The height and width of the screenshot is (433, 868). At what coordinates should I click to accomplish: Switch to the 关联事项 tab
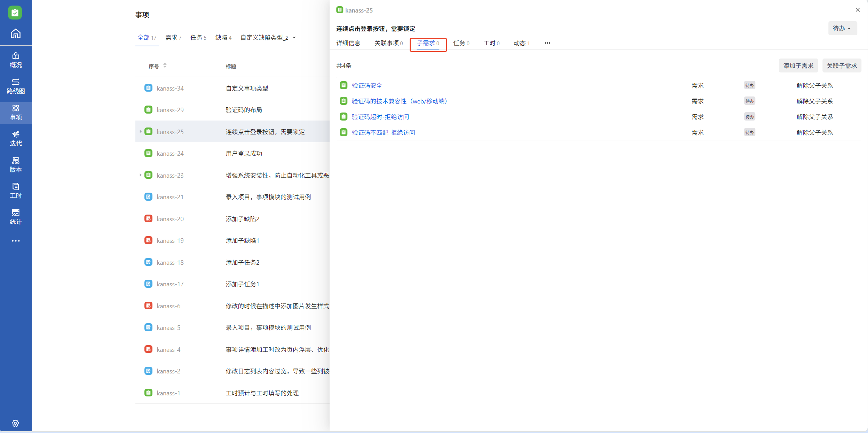coord(388,43)
